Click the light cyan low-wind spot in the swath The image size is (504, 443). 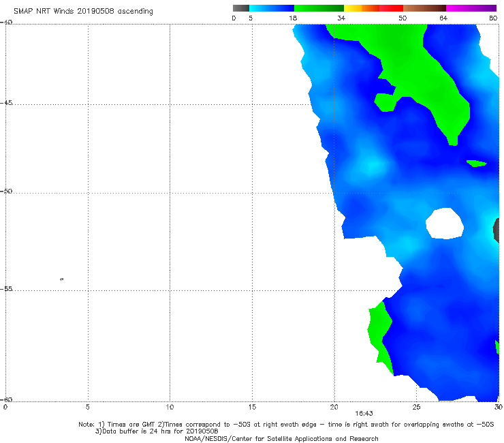click(x=371, y=166)
